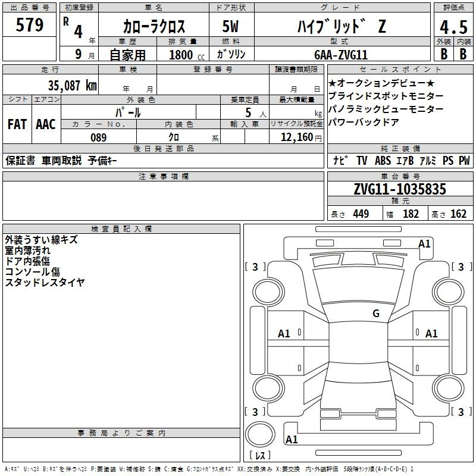Viewport: 476px width, 476px height.
Task: Select the A1 mark on the left-side door
Action: pos(284,334)
